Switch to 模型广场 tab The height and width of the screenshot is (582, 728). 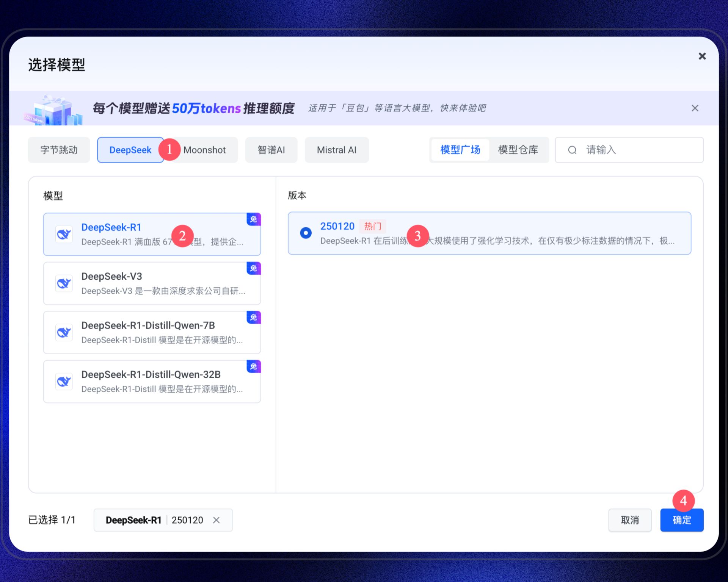click(x=460, y=150)
